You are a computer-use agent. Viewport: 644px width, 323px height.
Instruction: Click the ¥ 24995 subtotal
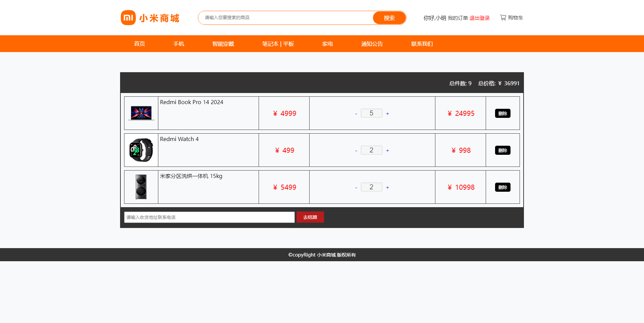tap(461, 113)
